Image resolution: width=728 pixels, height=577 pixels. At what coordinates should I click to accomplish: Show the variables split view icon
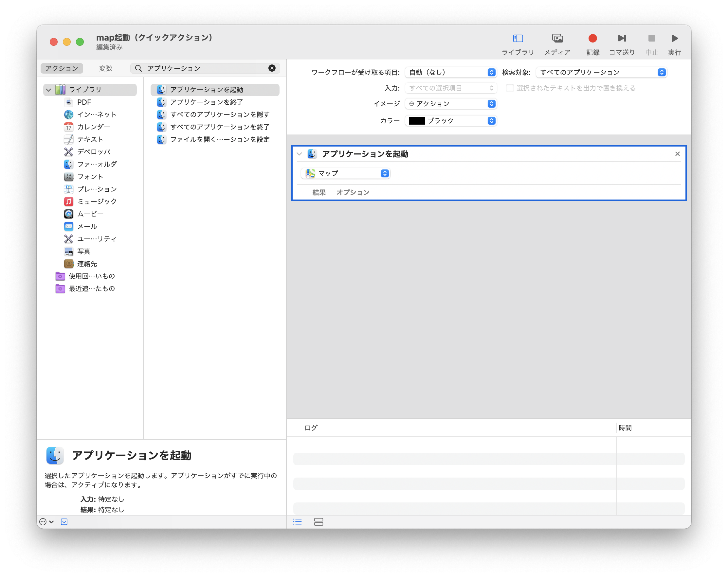[318, 522]
